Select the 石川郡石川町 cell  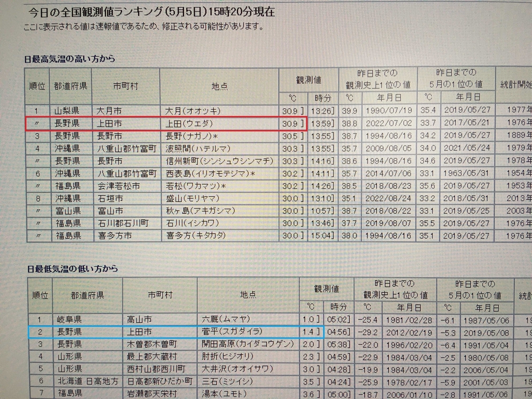(x=123, y=223)
